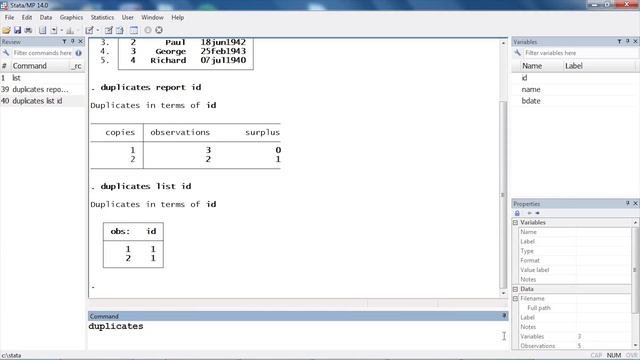
Task: Open the Graphics menu
Action: coord(71,18)
